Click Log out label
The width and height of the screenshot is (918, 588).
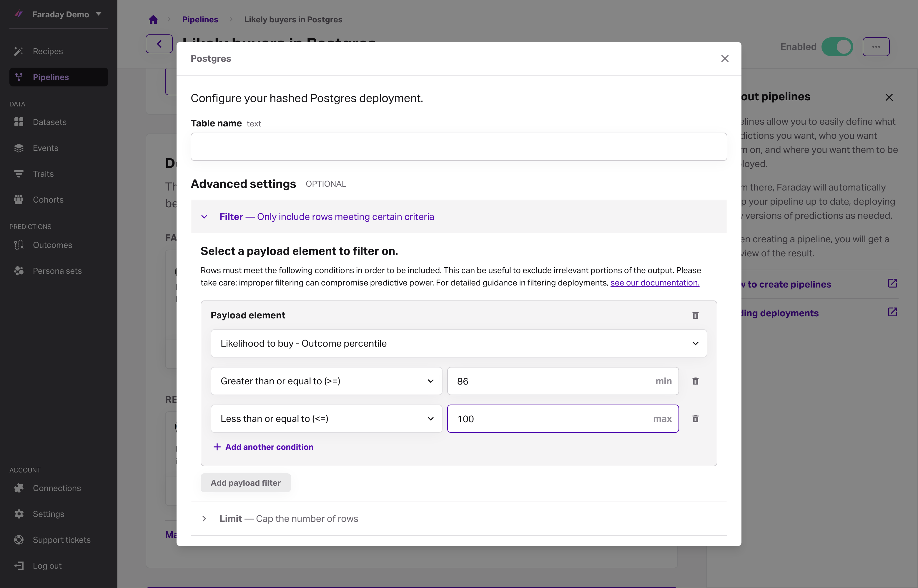point(47,566)
